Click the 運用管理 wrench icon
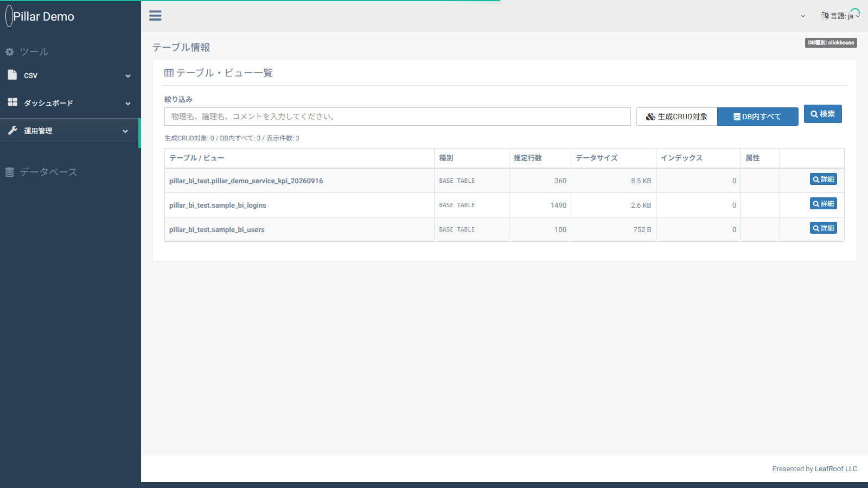Viewport: 868px width, 488px height. [x=12, y=130]
